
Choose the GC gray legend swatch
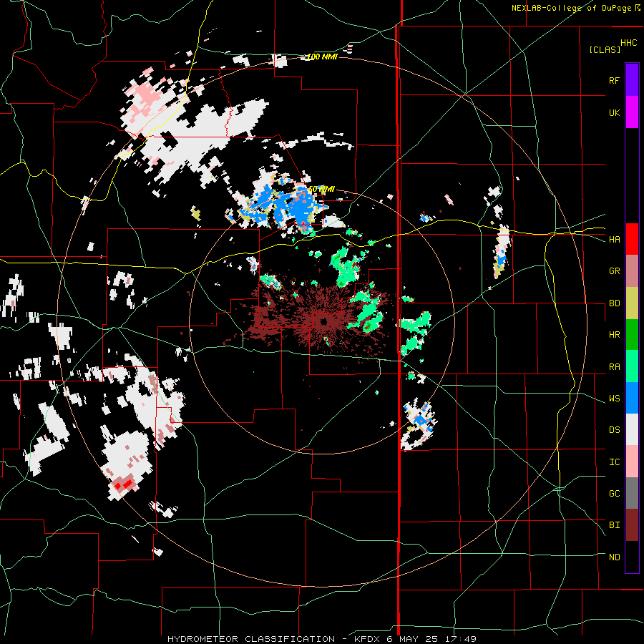pos(632,493)
